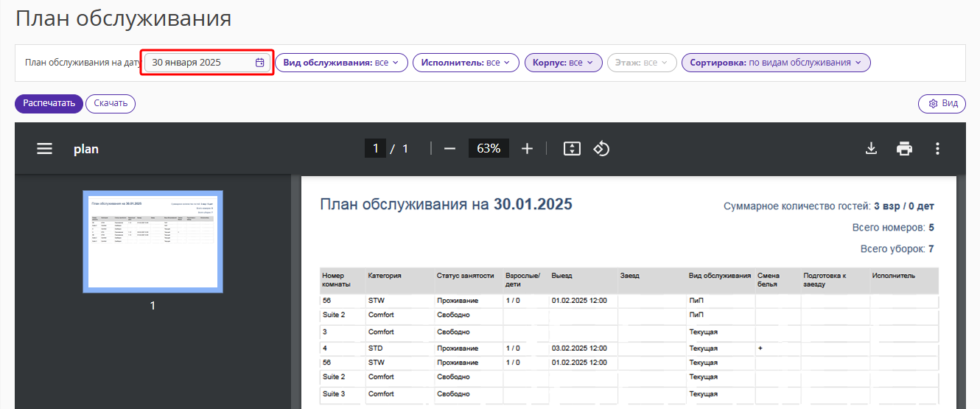
Task: Open the Этаж filter dropdown
Action: pos(642,63)
